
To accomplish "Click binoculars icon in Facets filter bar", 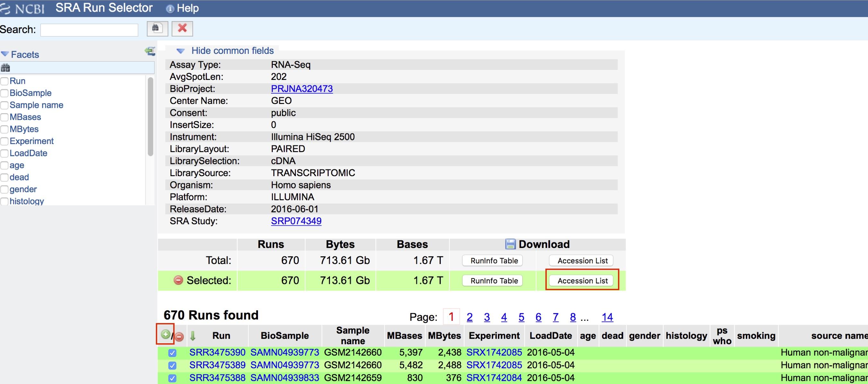I will point(5,68).
